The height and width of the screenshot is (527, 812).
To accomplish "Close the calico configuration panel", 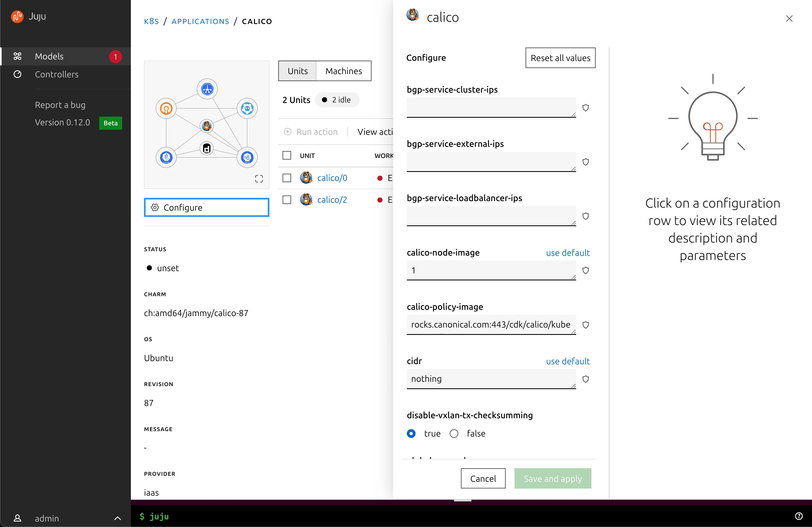I will [x=789, y=19].
